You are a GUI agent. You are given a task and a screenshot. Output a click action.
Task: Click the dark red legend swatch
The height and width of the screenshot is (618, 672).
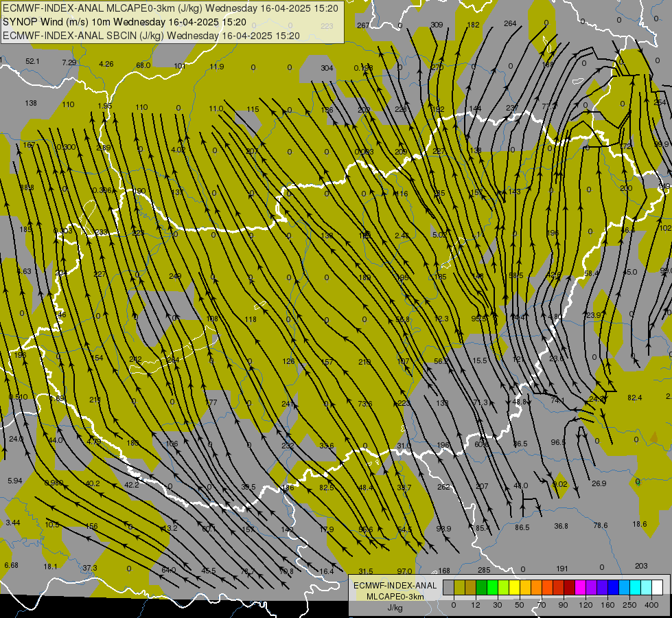point(570,587)
